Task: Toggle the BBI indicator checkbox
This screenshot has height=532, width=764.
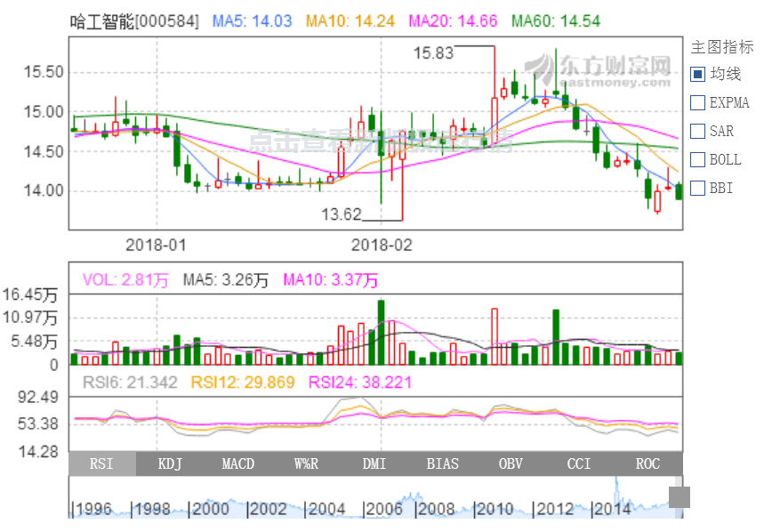Action: (x=697, y=189)
